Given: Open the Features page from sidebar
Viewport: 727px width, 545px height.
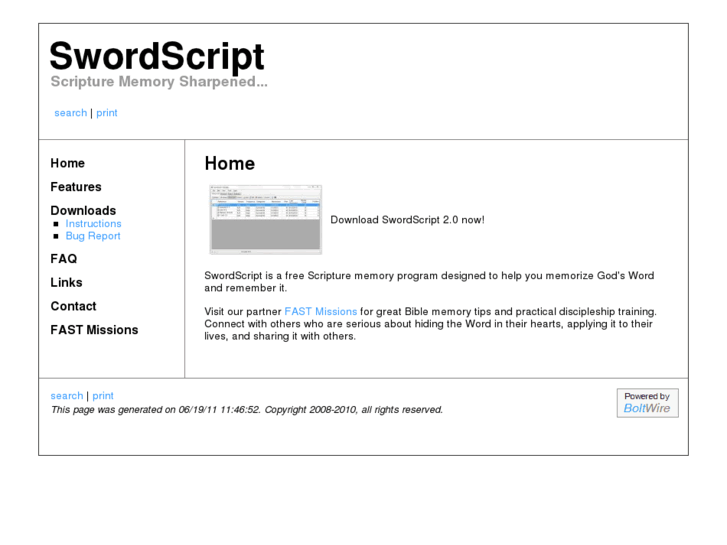Looking at the screenshot, I should (x=76, y=187).
